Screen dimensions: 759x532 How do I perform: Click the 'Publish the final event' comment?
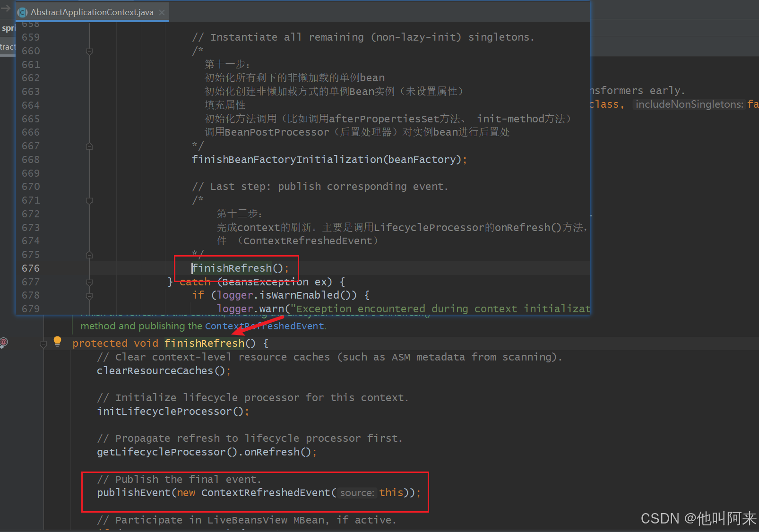(179, 480)
